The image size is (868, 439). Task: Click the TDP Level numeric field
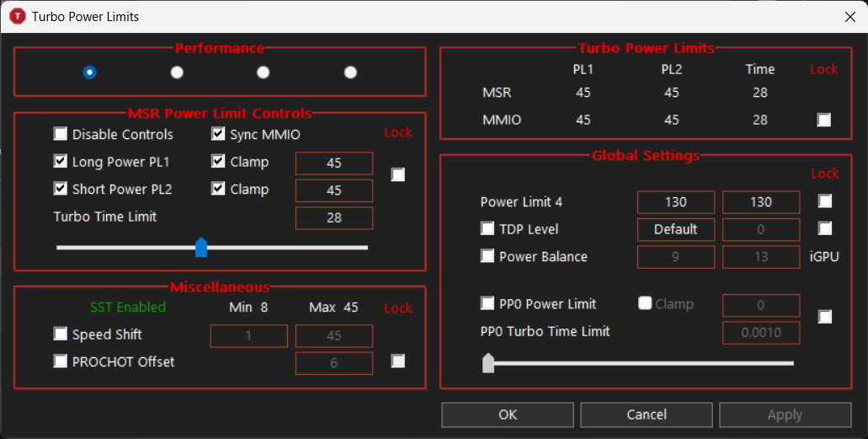click(x=761, y=229)
